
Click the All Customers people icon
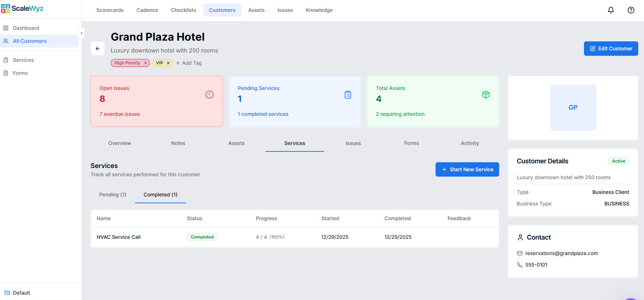[x=6, y=41]
